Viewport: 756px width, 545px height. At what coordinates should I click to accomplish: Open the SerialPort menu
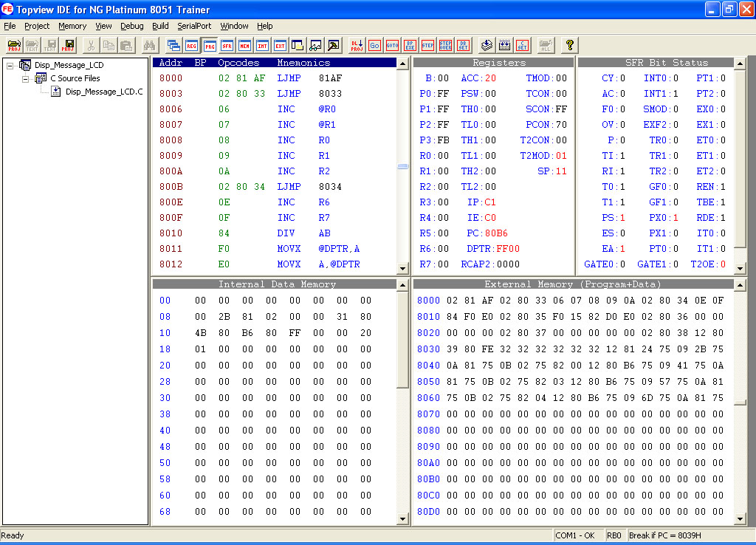click(x=194, y=26)
